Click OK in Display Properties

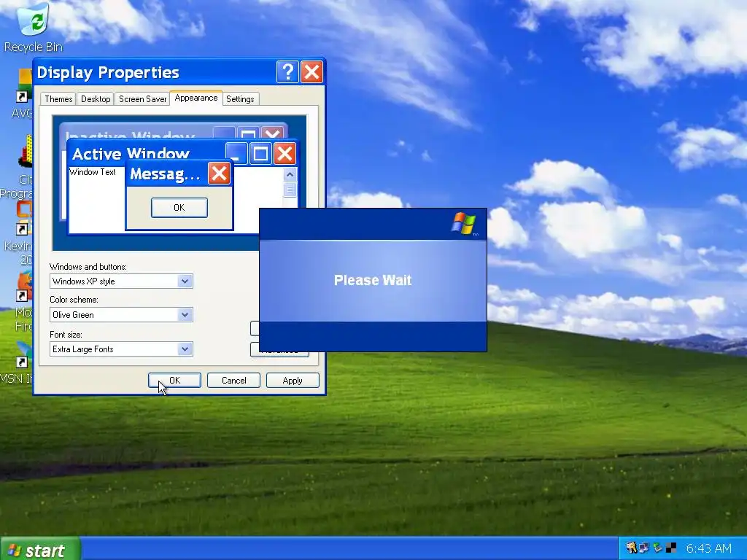pyautogui.click(x=174, y=380)
